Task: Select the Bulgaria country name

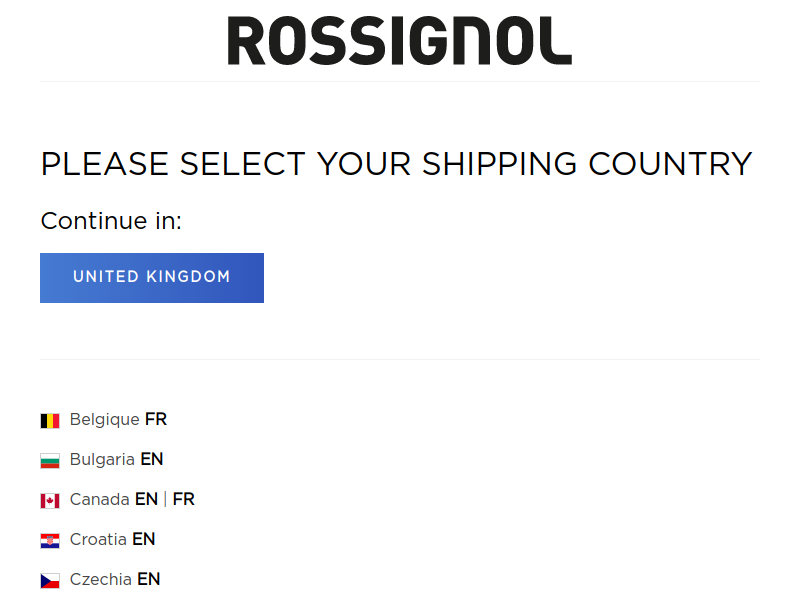Action: (x=102, y=459)
